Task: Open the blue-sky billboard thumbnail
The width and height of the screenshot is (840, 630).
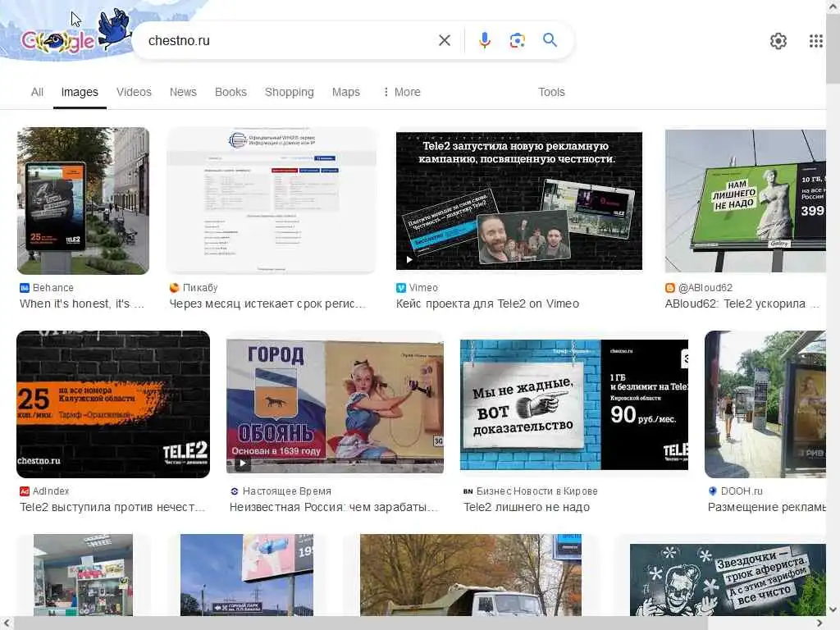Action: pyautogui.click(x=246, y=575)
